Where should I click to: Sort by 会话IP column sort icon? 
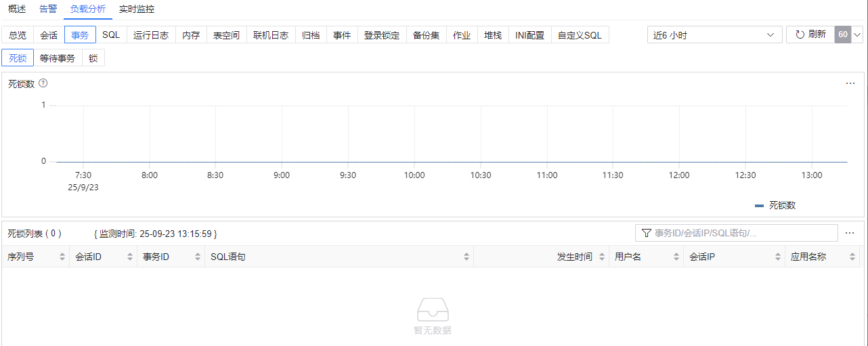[778, 257]
